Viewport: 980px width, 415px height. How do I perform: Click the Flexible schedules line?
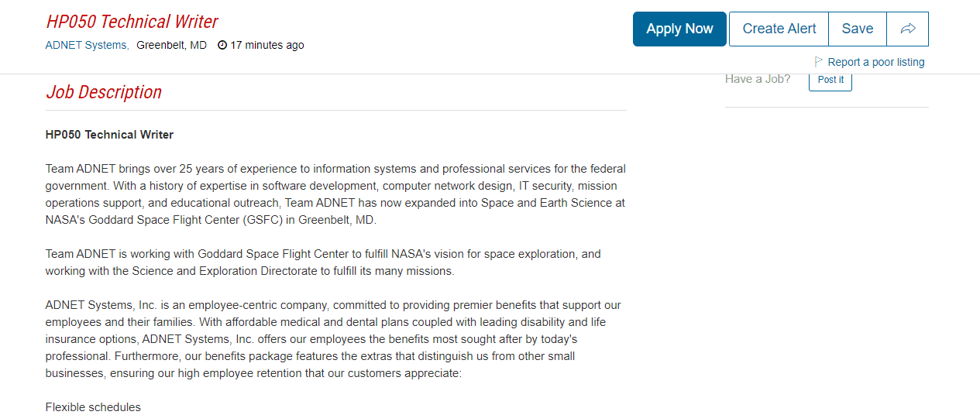(x=93, y=407)
